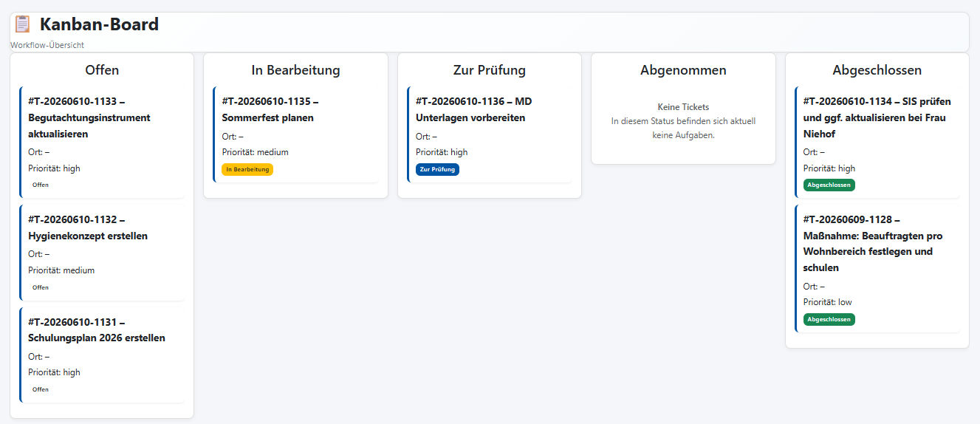This screenshot has height=424, width=980.
Task: Select the Offen column header
Action: tap(102, 70)
